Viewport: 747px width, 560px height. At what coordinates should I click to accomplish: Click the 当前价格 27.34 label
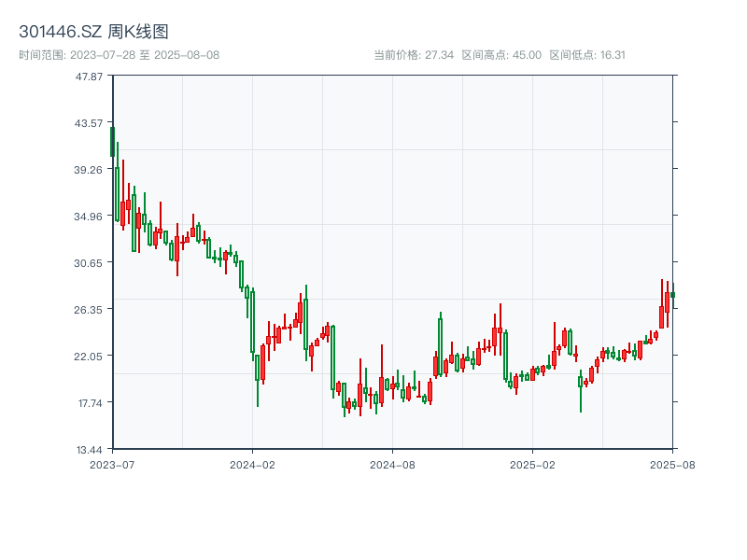(x=413, y=55)
